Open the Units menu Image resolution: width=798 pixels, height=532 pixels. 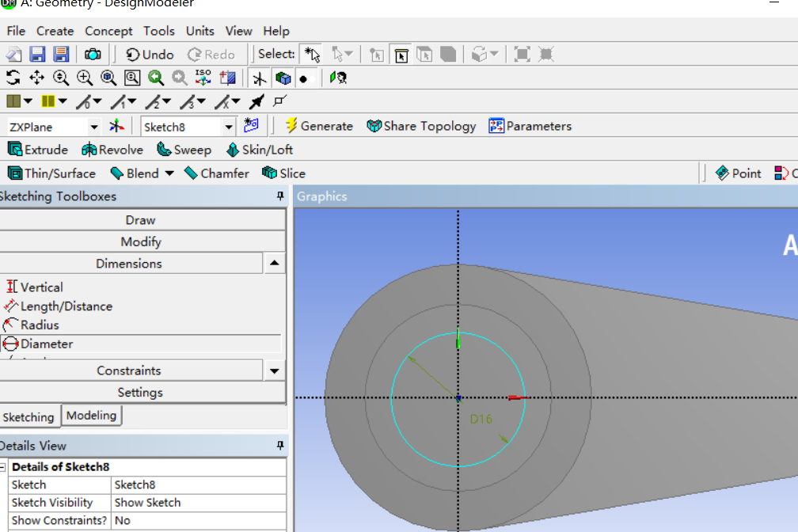pos(200,31)
